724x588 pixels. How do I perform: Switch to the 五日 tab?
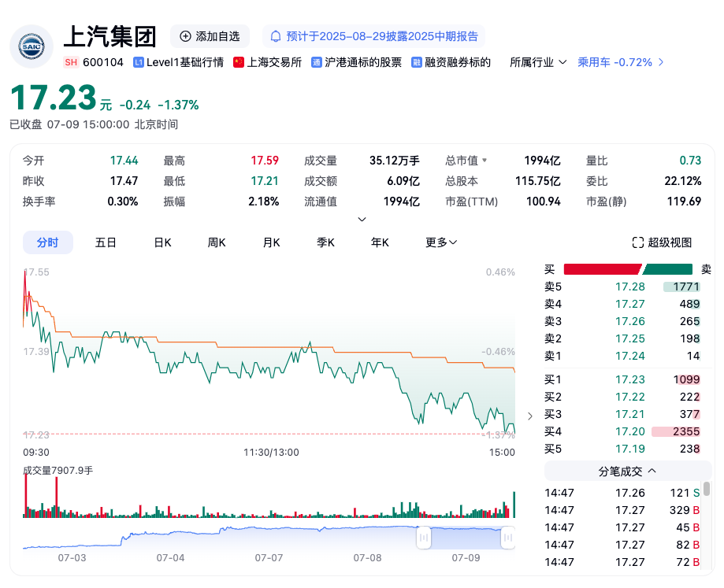(106, 242)
